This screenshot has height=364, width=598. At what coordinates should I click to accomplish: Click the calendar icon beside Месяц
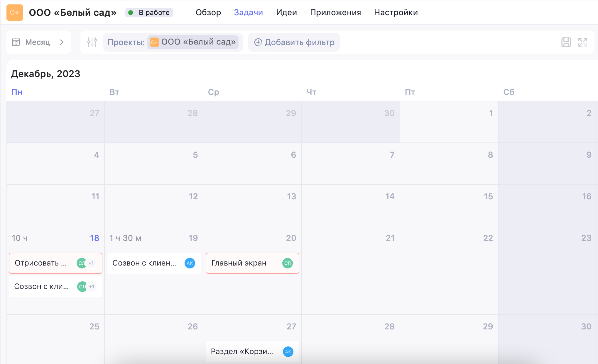pos(16,42)
